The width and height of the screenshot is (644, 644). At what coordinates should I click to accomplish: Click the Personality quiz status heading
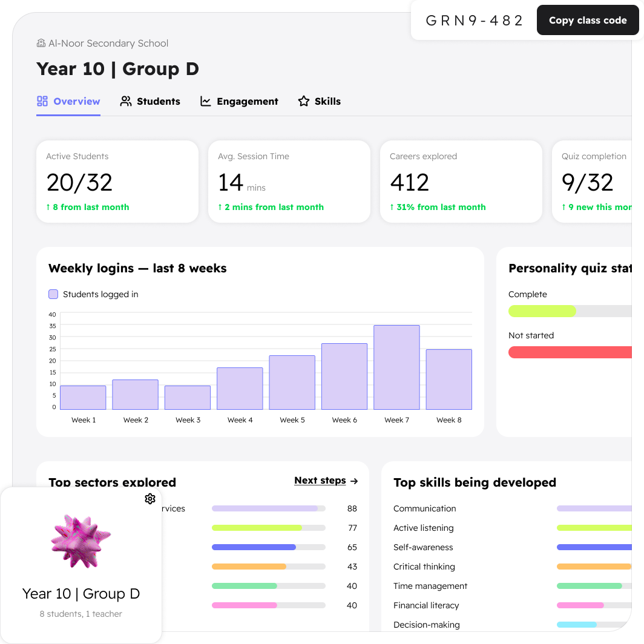click(x=570, y=268)
